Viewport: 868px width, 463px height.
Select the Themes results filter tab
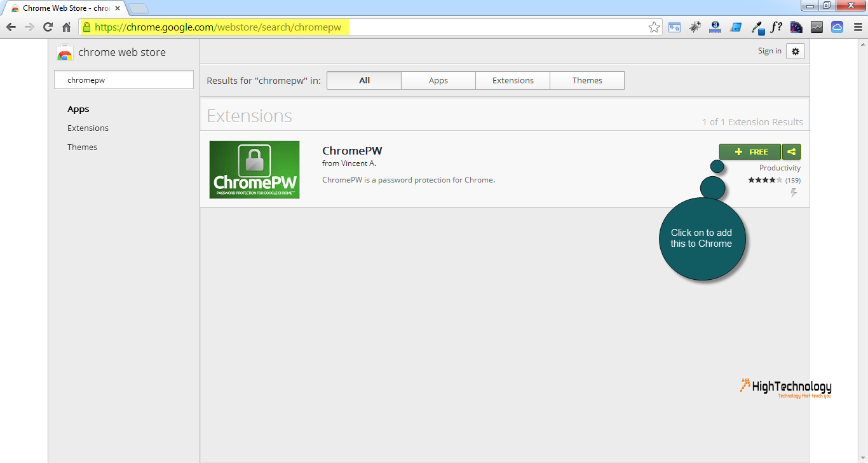click(587, 81)
